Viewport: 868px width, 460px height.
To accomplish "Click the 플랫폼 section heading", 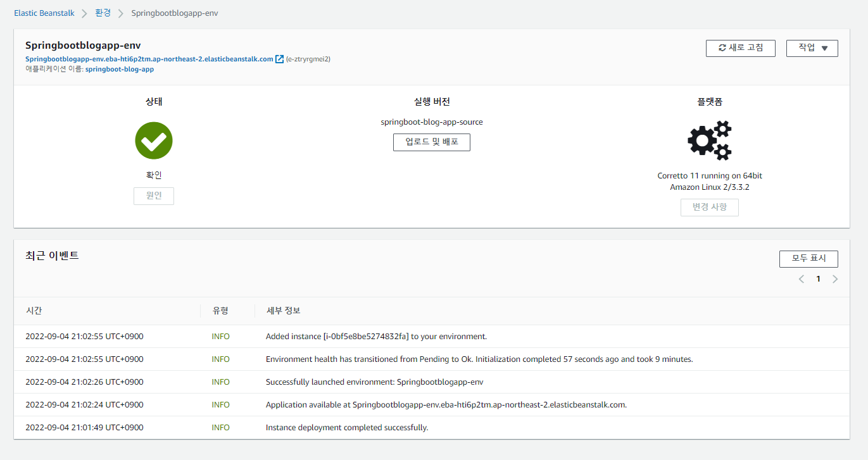I will click(710, 102).
